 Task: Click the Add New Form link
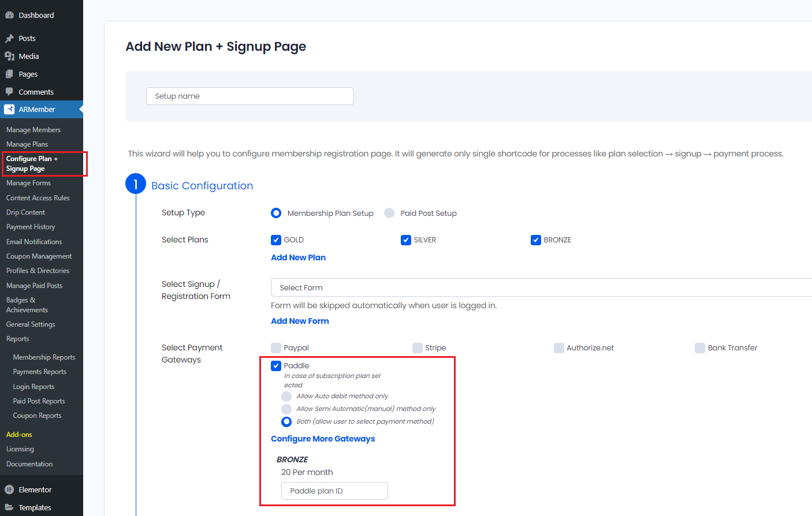click(300, 321)
